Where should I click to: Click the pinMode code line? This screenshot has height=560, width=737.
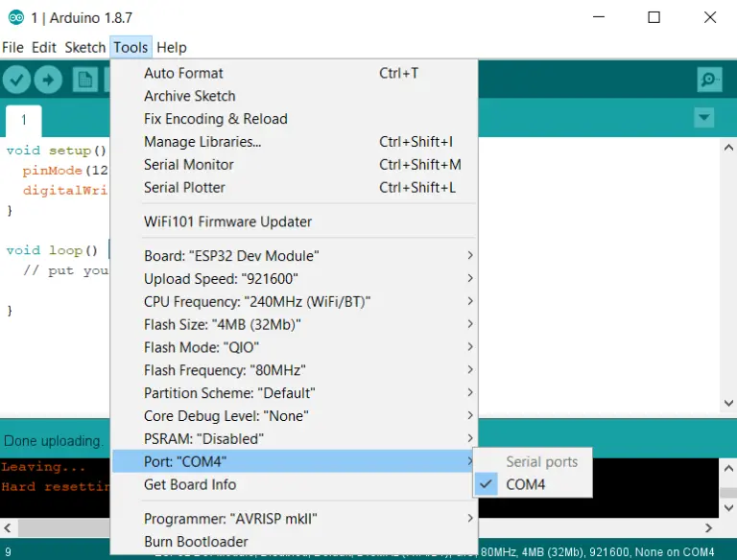[x=65, y=170]
